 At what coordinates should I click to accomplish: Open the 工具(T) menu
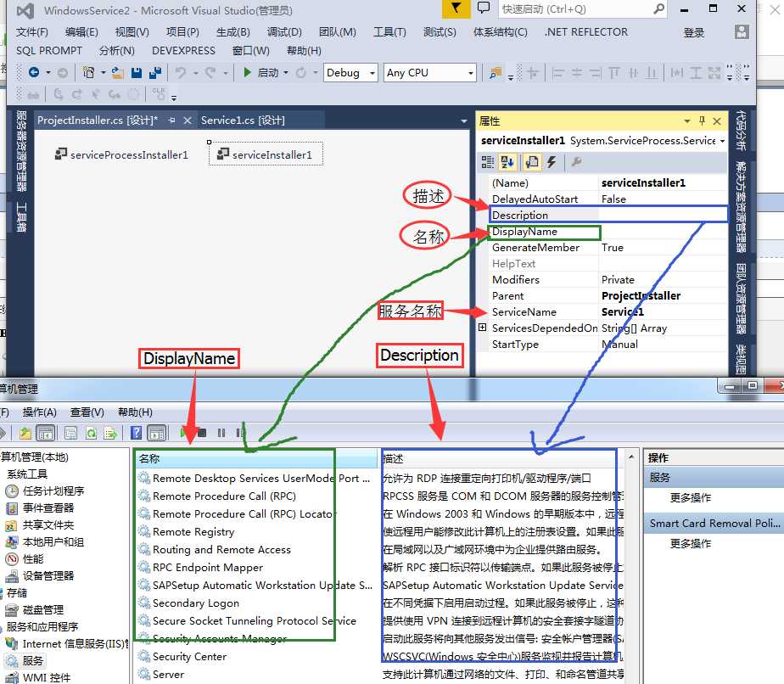[x=389, y=32]
